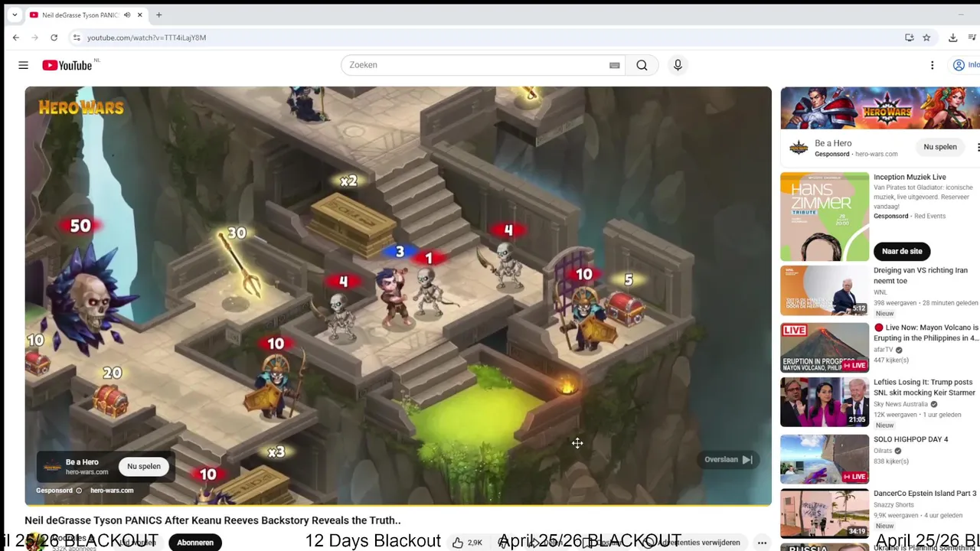
Task: Click Nu spelen in video ad overlay
Action: click(x=144, y=466)
